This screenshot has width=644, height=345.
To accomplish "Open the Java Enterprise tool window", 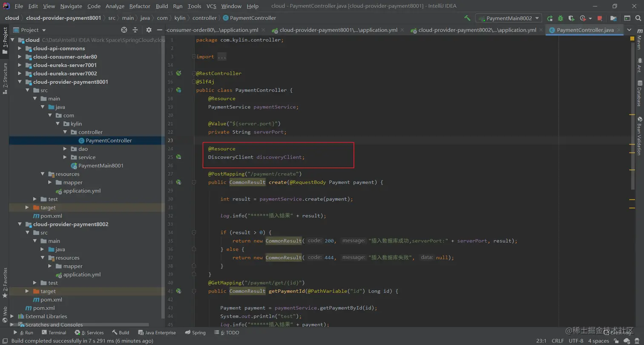I will click(157, 333).
